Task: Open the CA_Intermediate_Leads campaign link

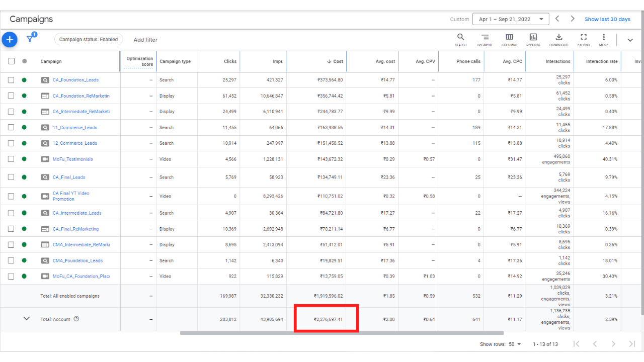Action: 77,213
